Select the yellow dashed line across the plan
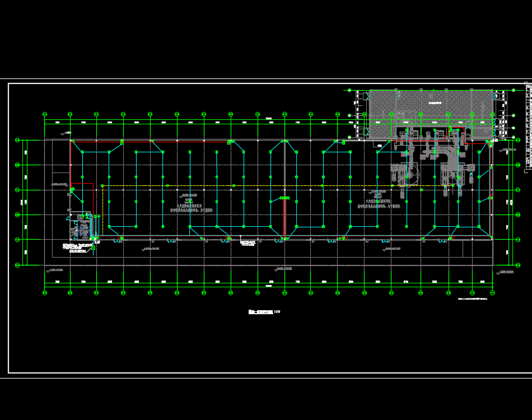This screenshot has height=420, width=532. [278, 185]
